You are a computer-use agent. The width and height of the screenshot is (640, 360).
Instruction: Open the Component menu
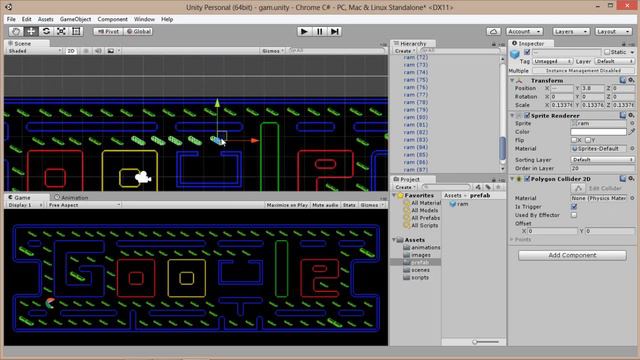pos(112,19)
